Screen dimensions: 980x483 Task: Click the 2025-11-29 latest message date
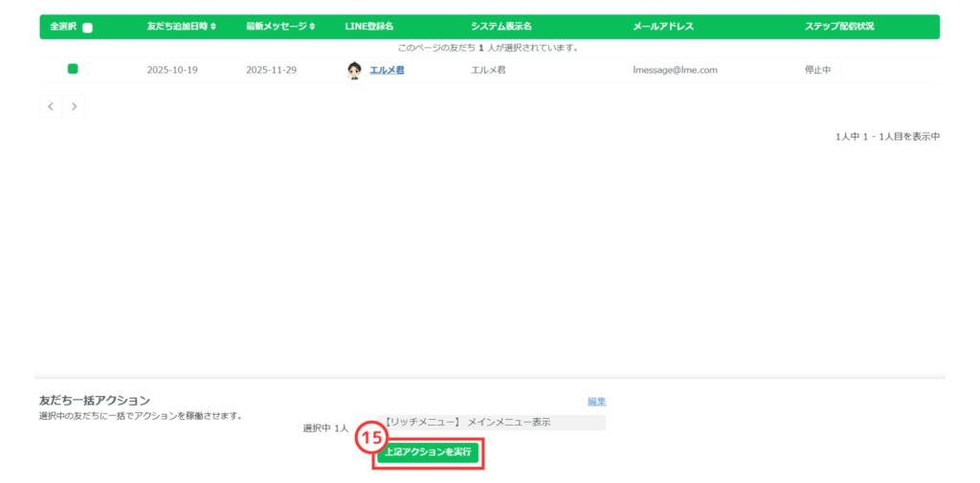[271, 70]
